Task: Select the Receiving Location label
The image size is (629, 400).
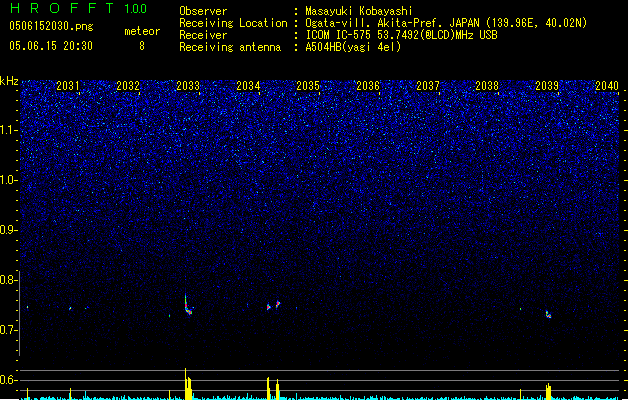Action: [x=233, y=23]
